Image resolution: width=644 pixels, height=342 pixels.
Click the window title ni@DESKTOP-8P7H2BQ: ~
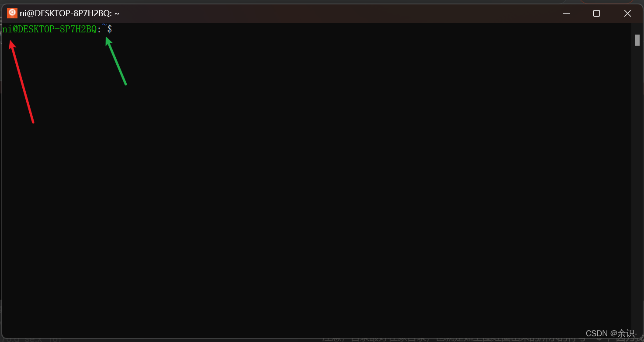coord(69,14)
